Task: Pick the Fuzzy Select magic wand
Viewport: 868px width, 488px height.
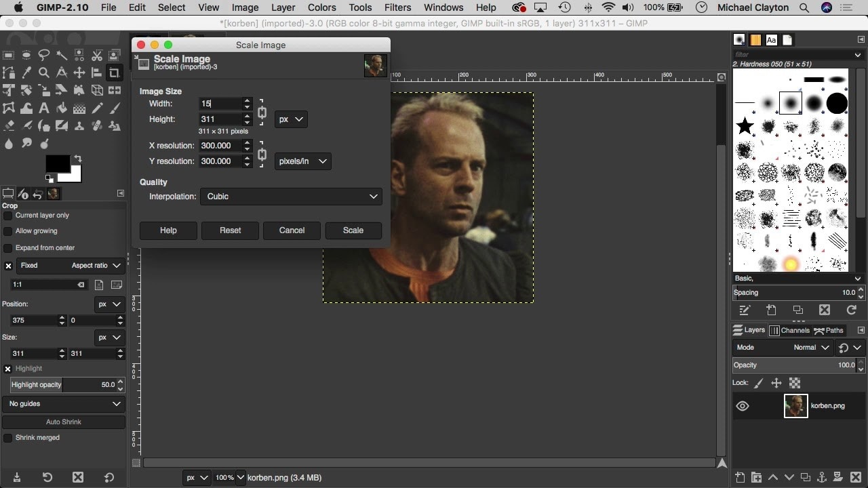Action: (x=62, y=55)
